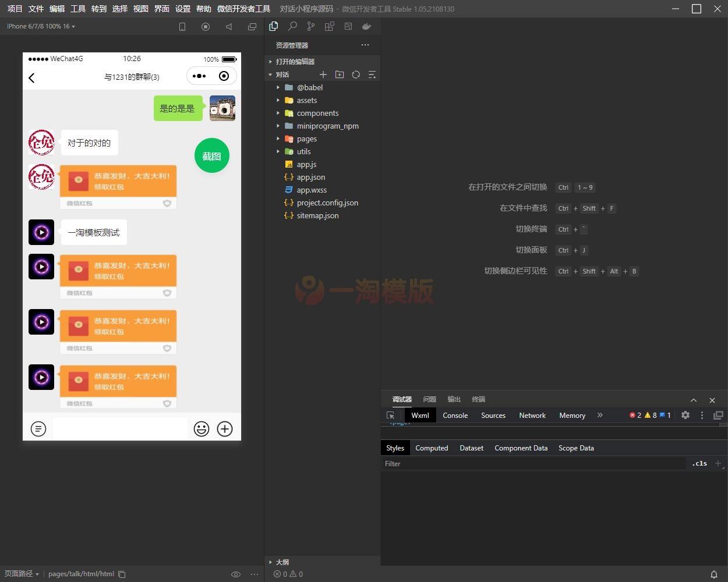Toggle the simulator mute speaker icon
This screenshot has width=728, height=582.
tap(229, 27)
